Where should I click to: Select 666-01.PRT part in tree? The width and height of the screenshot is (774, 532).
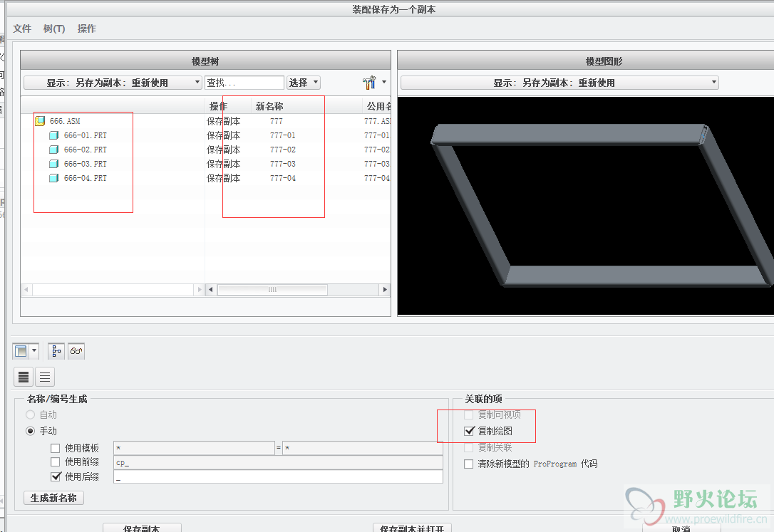point(85,135)
